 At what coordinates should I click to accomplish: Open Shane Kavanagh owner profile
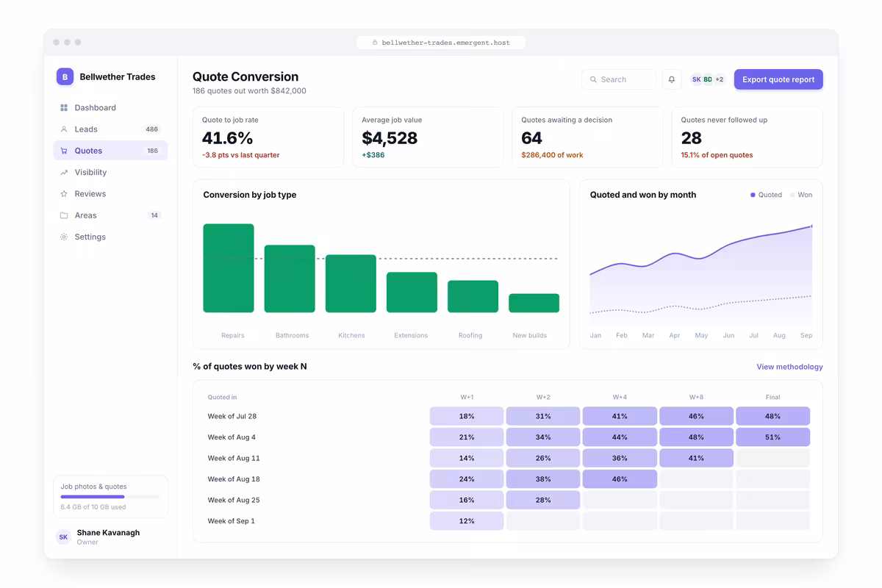(x=110, y=537)
